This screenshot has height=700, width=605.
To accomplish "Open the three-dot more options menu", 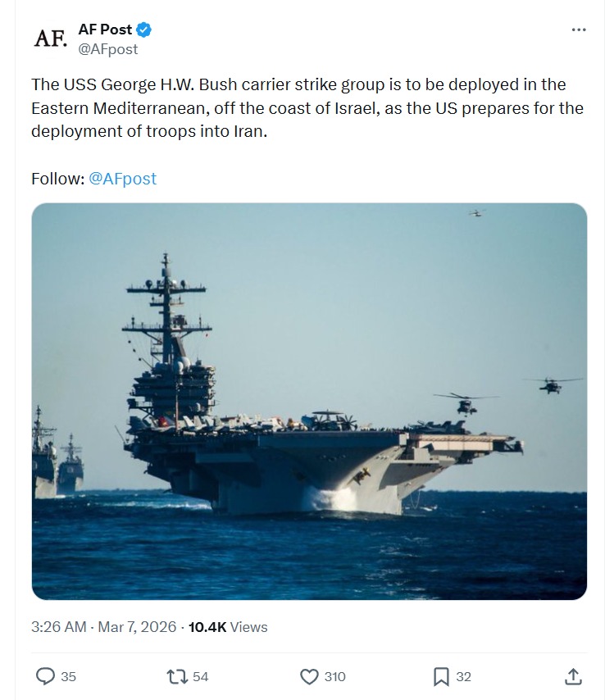I will (579, 30).
